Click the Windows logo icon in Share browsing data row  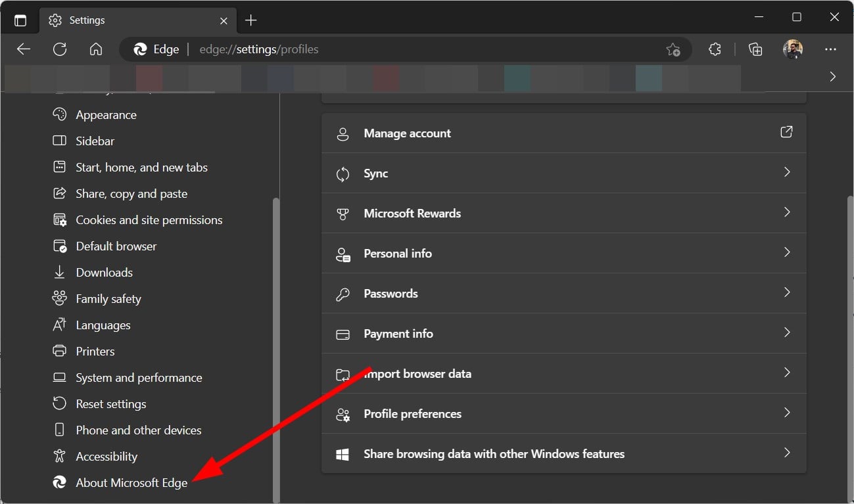(343, 454)
